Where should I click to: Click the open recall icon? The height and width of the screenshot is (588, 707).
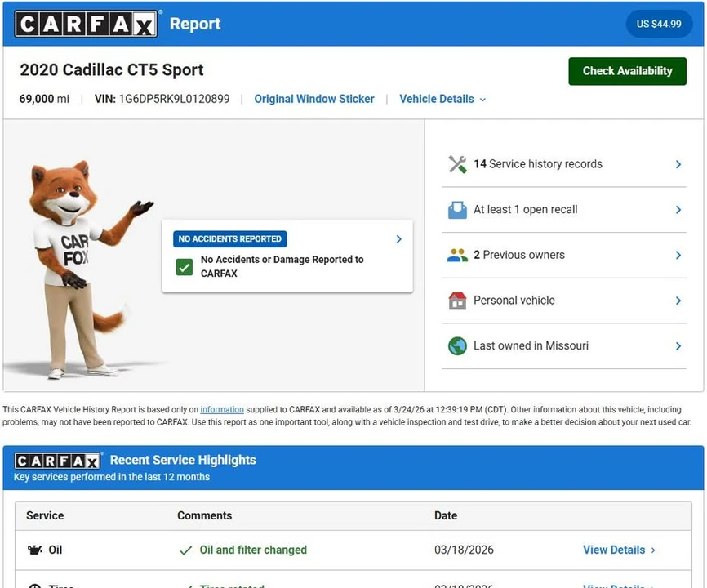click(x=457, y=210)
